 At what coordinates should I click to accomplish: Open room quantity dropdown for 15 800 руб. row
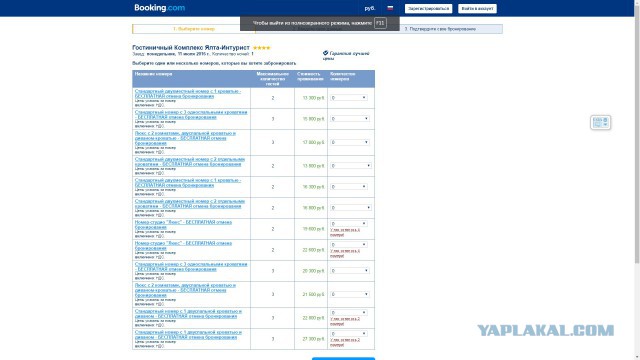(350, 119)
